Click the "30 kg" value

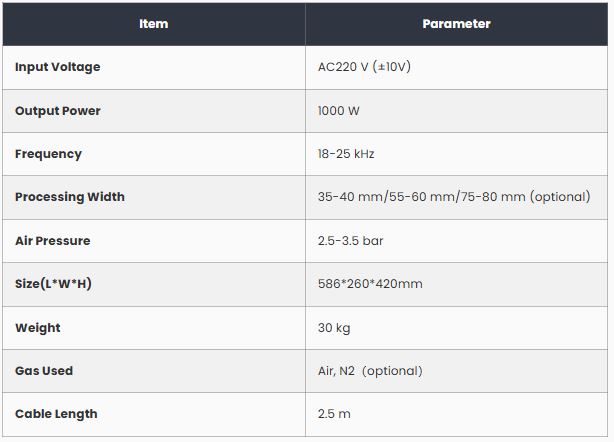(x=334, y=328)
